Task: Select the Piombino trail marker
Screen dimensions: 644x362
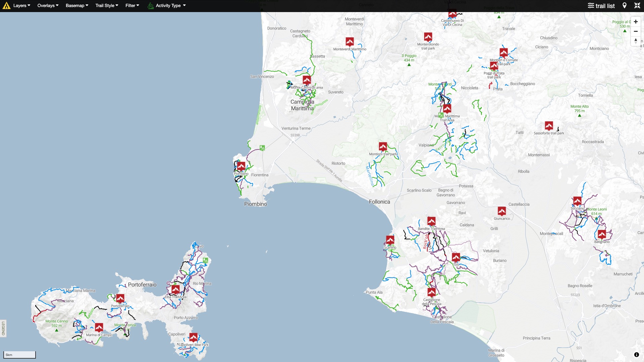Action: click(x=241, y=166)
